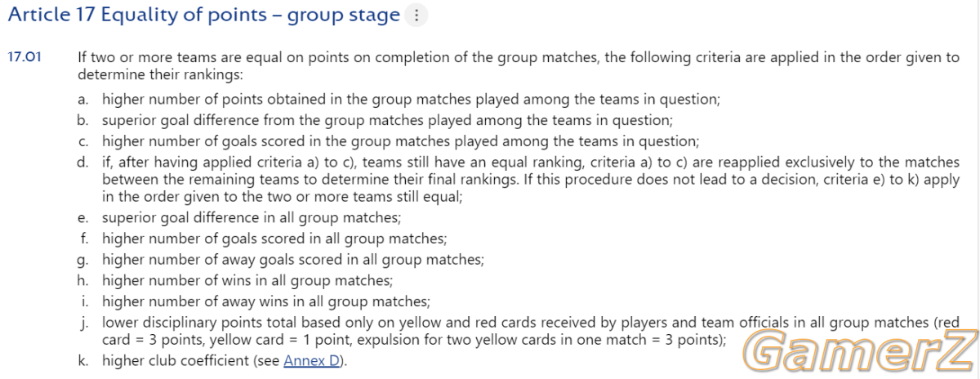Screen dimensions: 980x379
Task: Click criterion c about goals scored among teams
Action: tap(400, 140)
